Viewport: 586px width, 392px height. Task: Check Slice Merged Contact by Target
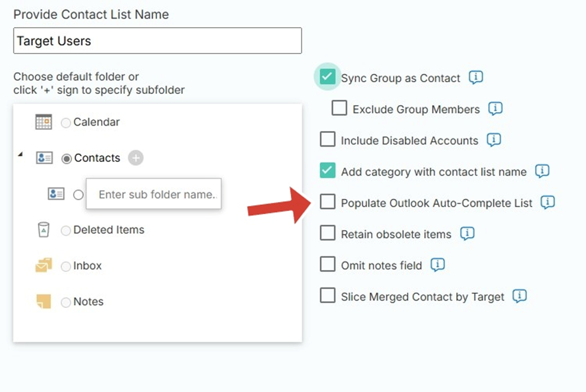(x=328, y=295)
